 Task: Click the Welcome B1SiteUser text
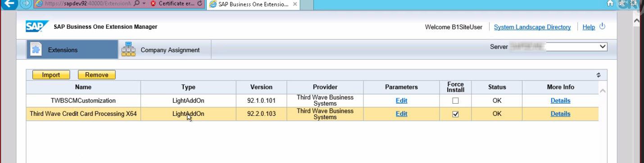454,27
